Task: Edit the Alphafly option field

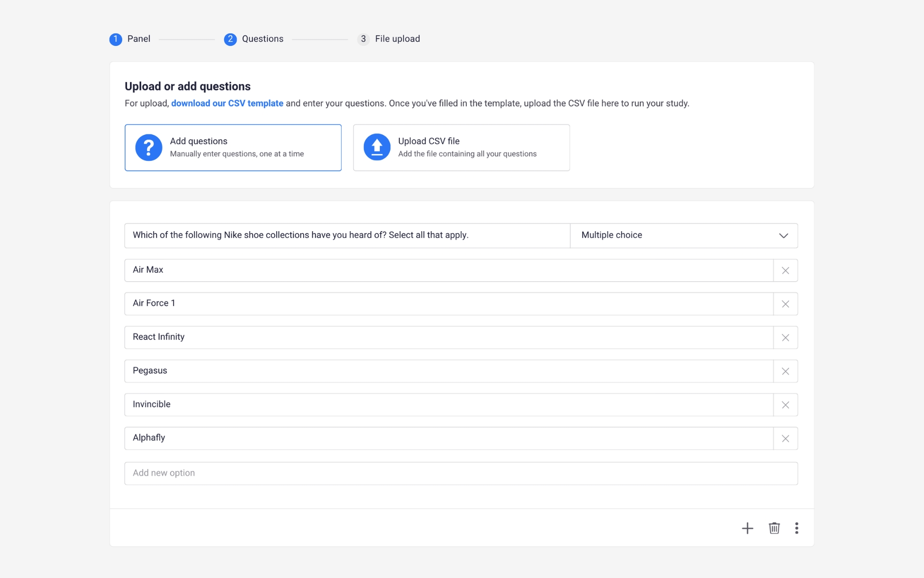Action: [x=449, y=439]
